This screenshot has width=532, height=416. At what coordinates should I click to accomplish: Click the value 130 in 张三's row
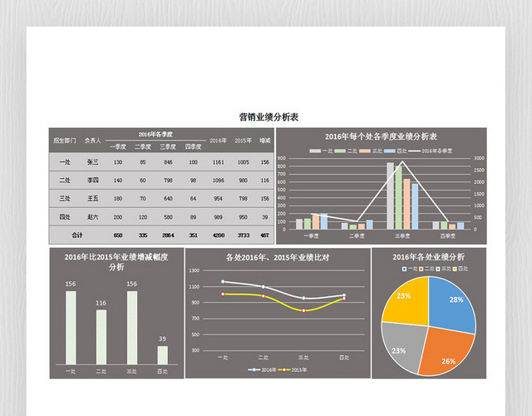tap(118, 162)
